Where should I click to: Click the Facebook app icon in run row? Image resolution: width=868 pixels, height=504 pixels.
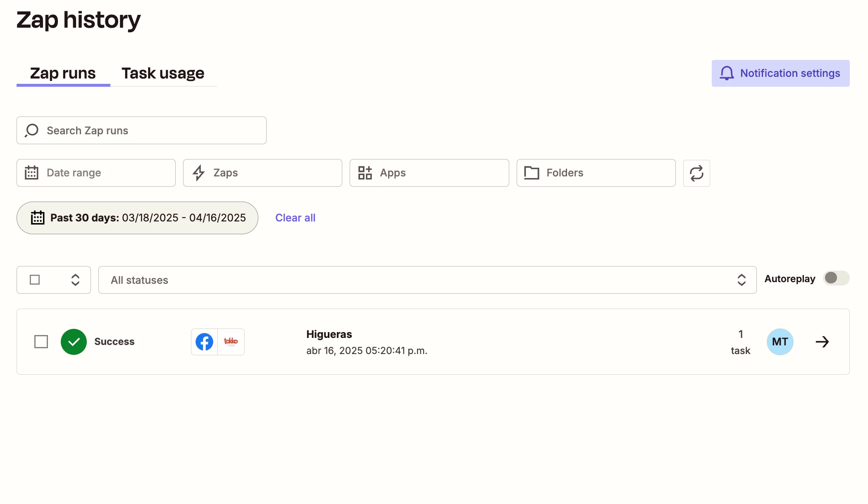click(204, 342)
